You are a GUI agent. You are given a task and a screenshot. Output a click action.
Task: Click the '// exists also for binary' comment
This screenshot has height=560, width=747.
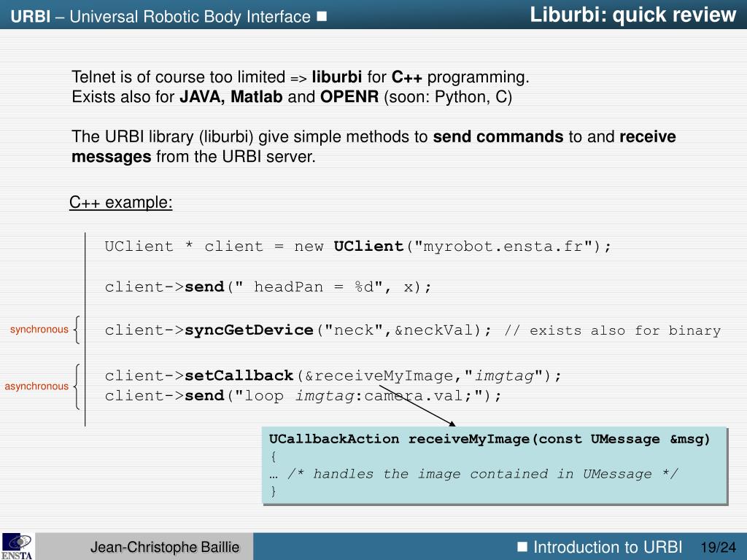pos(613,331)
